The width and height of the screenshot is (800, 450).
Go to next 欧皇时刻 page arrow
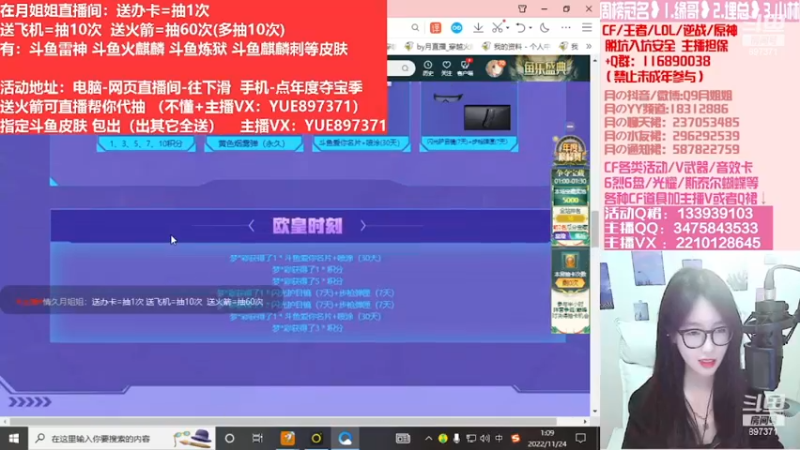[x=363, y=226]
